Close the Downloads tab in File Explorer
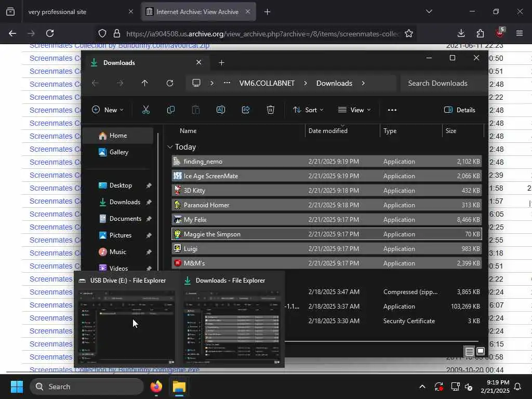Viewport: 532px width, 399px height. tap(199, 62)
